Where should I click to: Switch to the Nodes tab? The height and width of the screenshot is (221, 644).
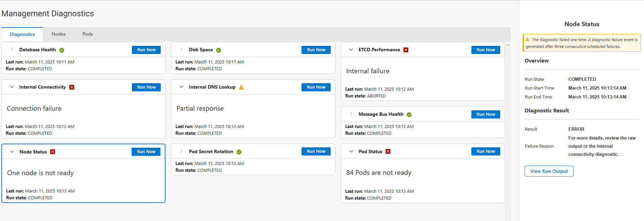[x=59, y=34]
